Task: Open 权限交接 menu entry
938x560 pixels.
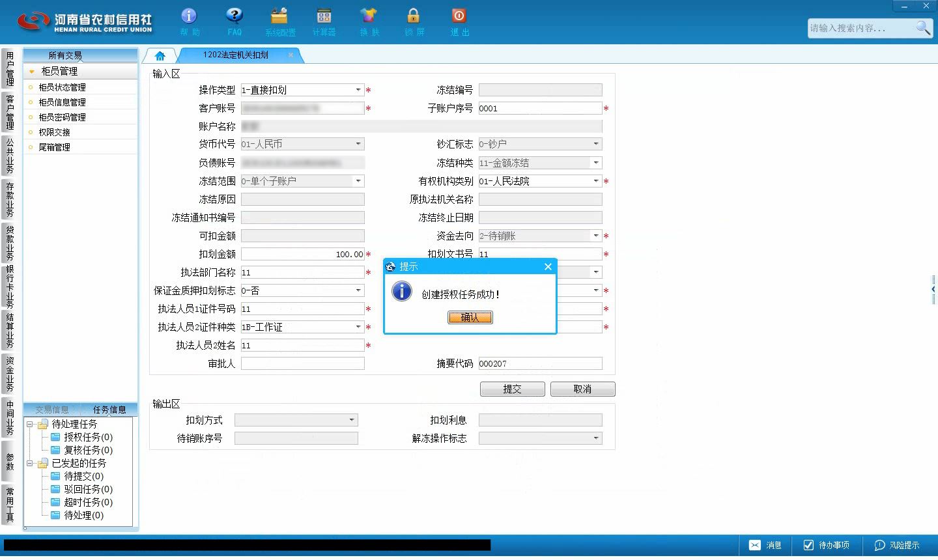Action: (x=80, y=132)
